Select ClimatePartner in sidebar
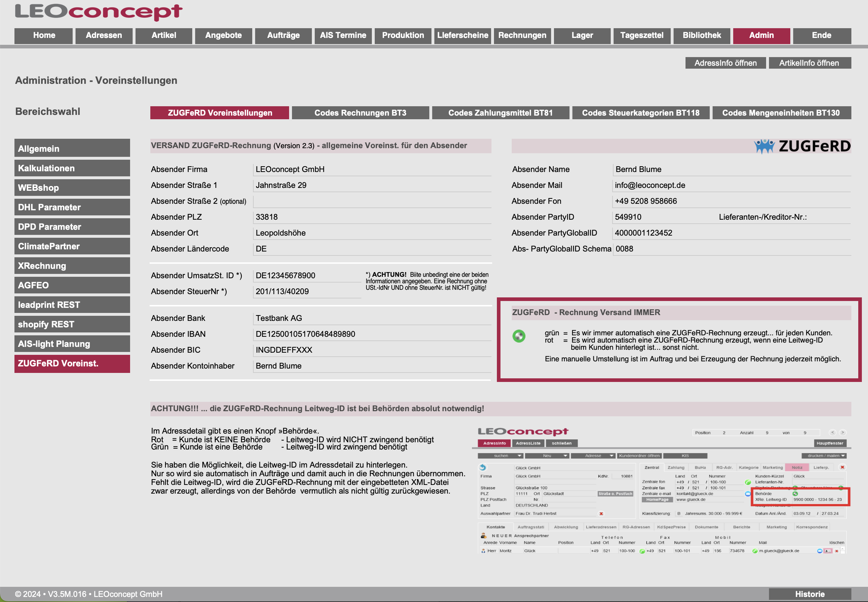This screenshot has width=868, height=602. coord(72,246)
